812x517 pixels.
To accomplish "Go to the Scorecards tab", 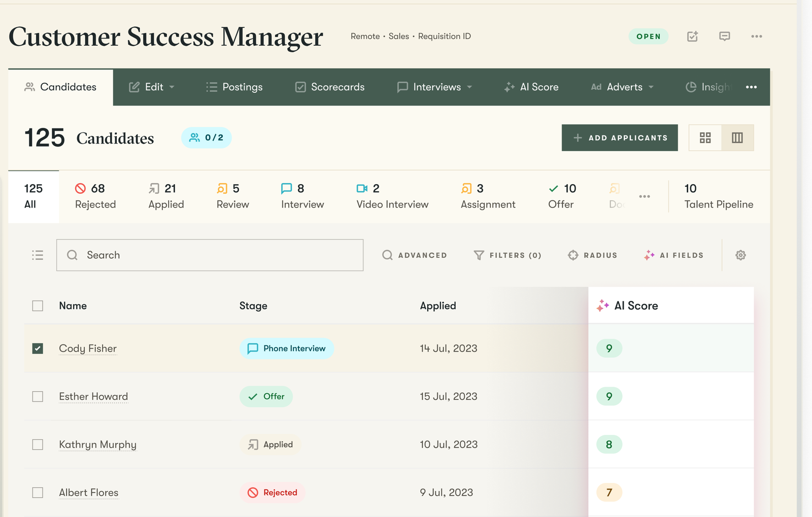I will tap(330, 87).
